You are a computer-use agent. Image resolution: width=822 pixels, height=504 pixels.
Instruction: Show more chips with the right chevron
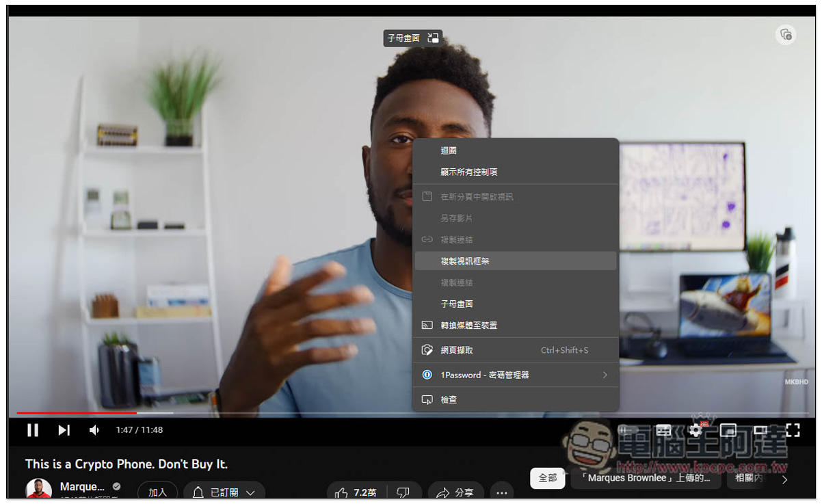tap(784, 479)
